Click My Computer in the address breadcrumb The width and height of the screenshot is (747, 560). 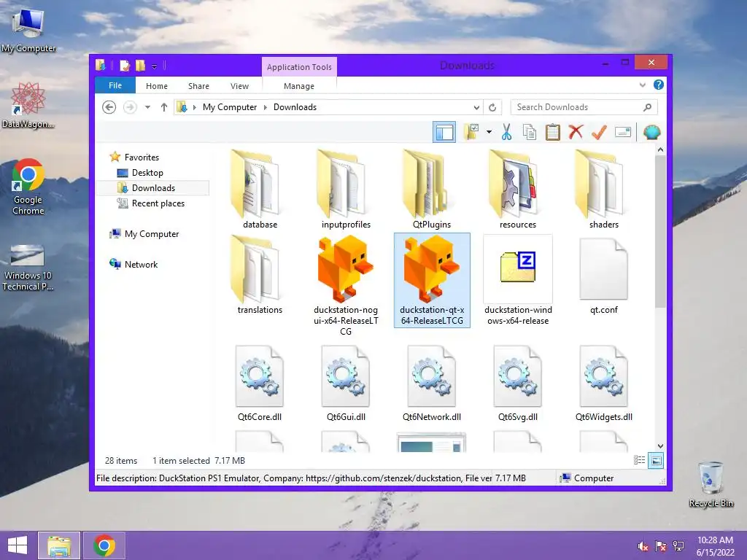[230, 107]
